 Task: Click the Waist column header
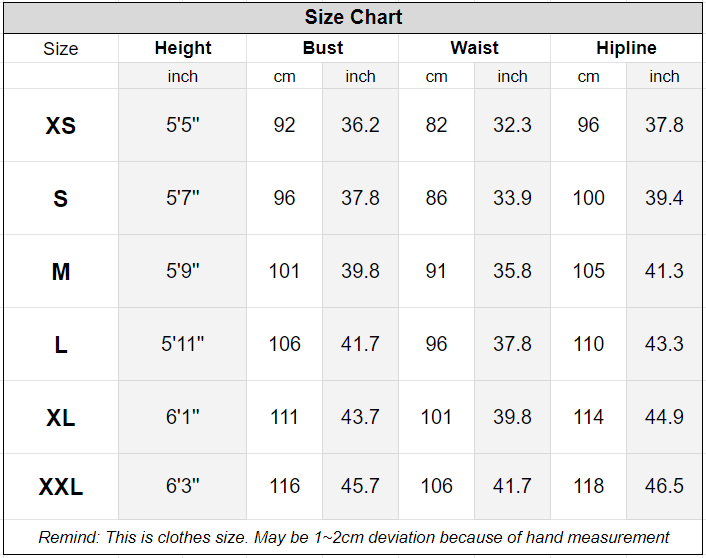pos(475,48)
